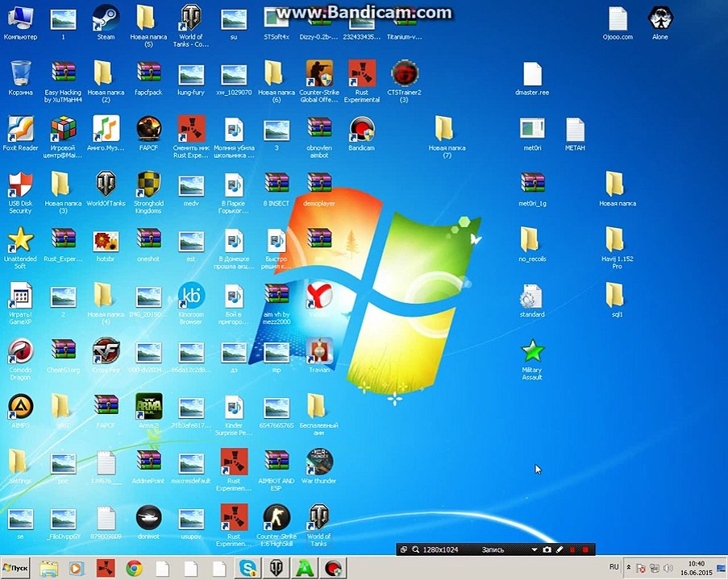Open CTSTrainer2 (3) icon
The width and height of the screenshot is (728, 580).
click(405, 81)
